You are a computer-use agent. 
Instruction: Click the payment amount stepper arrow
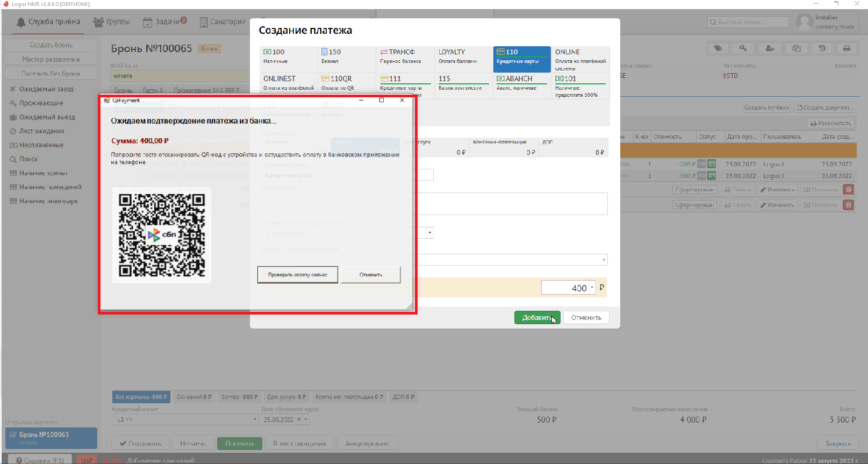coord(592,288)
